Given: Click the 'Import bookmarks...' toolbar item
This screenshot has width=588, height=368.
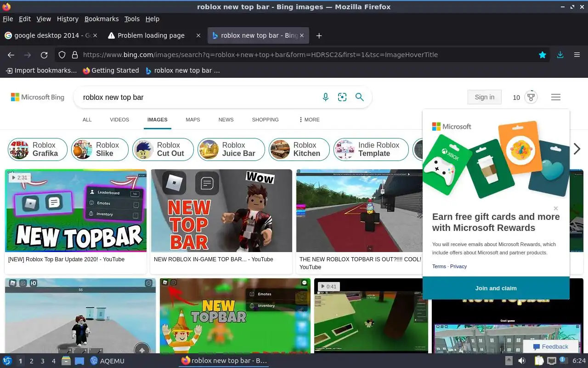Looking at the screenshot, I should [x=41, y=70].
